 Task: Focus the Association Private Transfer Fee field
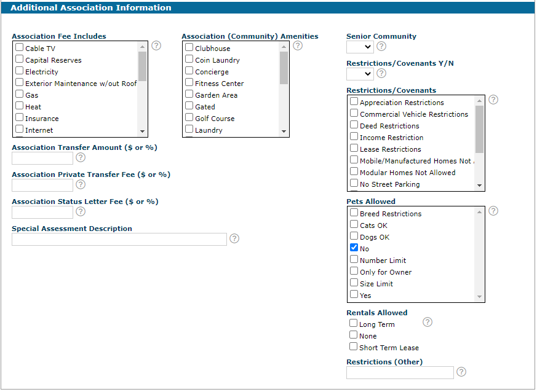point(42,185)
